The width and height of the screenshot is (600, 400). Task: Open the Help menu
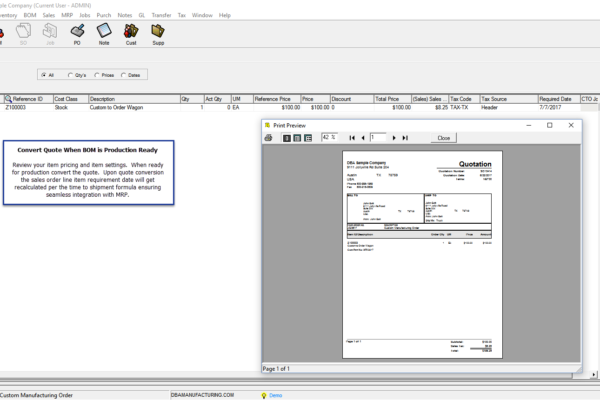(225, 15)
